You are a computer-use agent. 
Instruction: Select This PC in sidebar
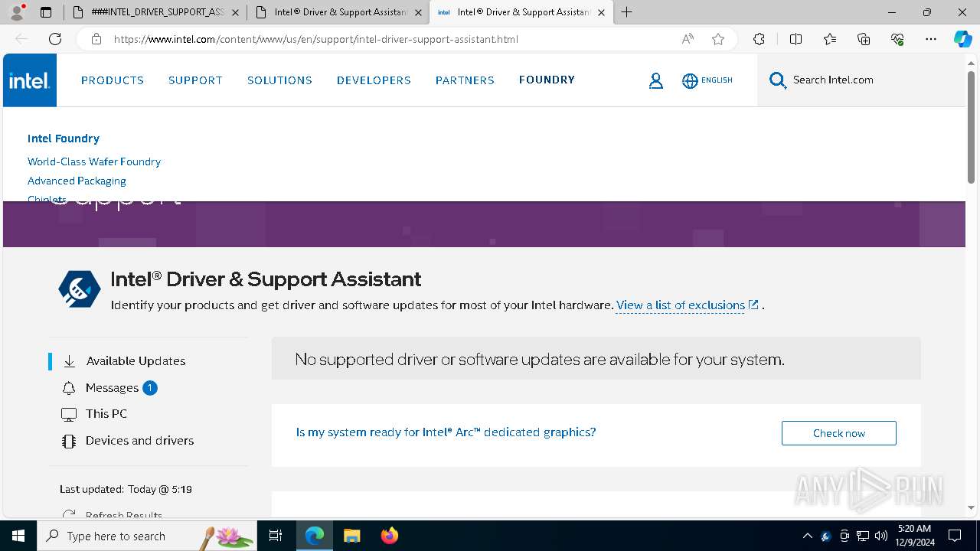(x=106, y=414)
